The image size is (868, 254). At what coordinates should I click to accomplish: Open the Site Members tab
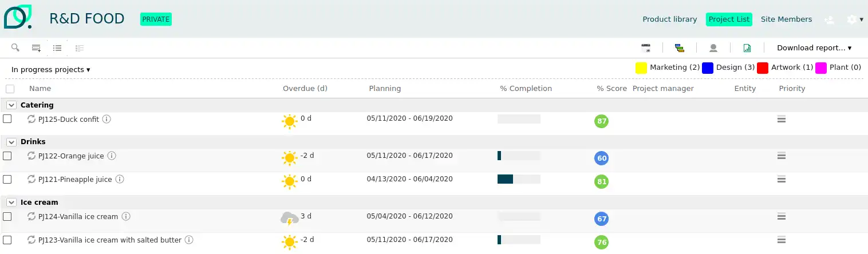coord(786,19)
